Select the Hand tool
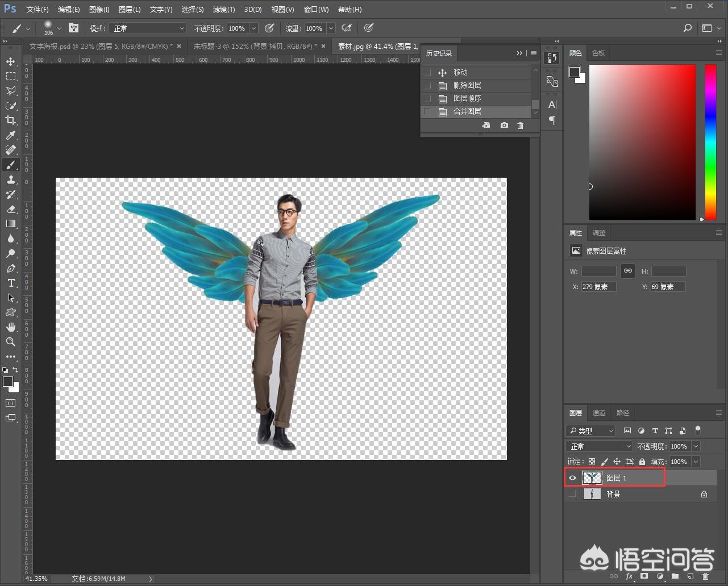The image size is (728, 586). click(10, 327)
